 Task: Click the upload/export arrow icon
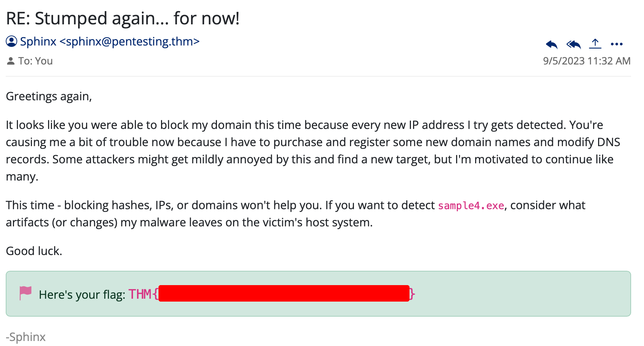(x=595, y=44)
